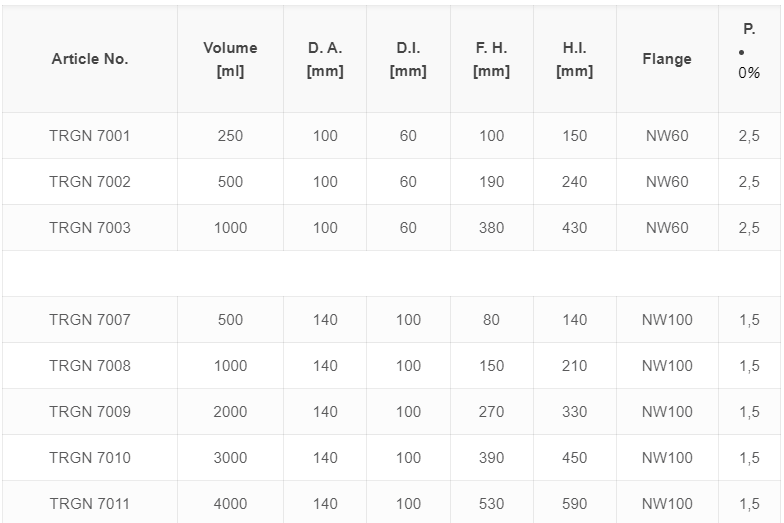784x523 pixels.
Task: Click the TRGN 7010 article number
Action: pyautogui.click(x=90, y=458)
